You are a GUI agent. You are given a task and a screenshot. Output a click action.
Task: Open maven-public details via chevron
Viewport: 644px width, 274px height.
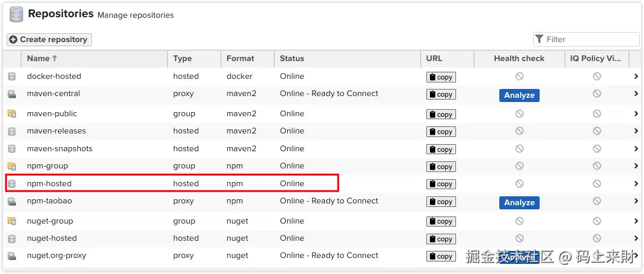coord(636,114)
